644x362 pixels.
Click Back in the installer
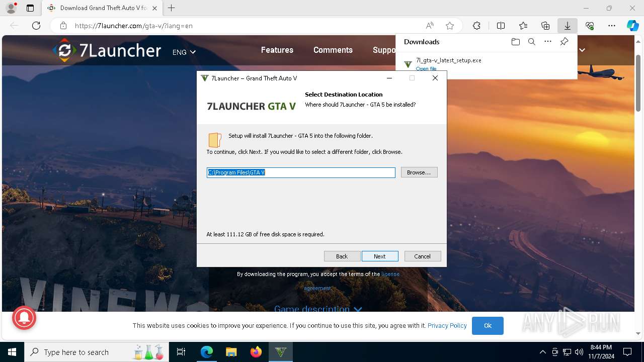(342, 256)
